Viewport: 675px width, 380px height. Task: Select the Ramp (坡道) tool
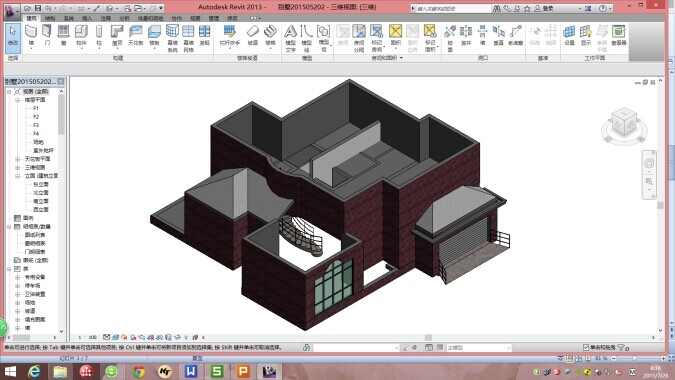click(253, 35)
